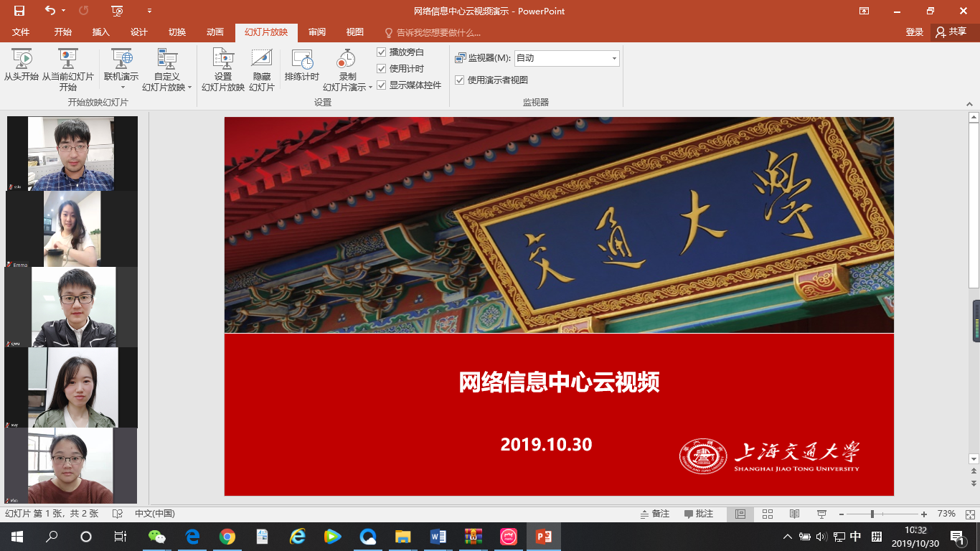
Task: Collapse the ribbon with the arrow
Action: coord(970,104)
